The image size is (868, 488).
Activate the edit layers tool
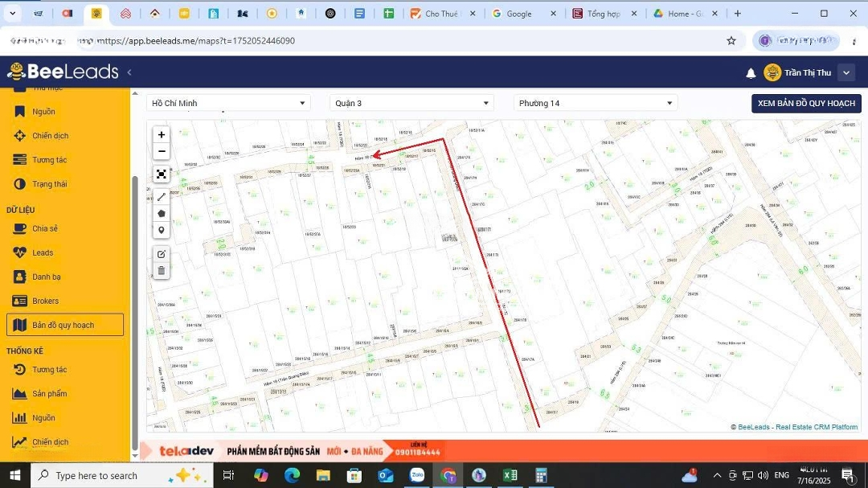(x=162, y=254)
